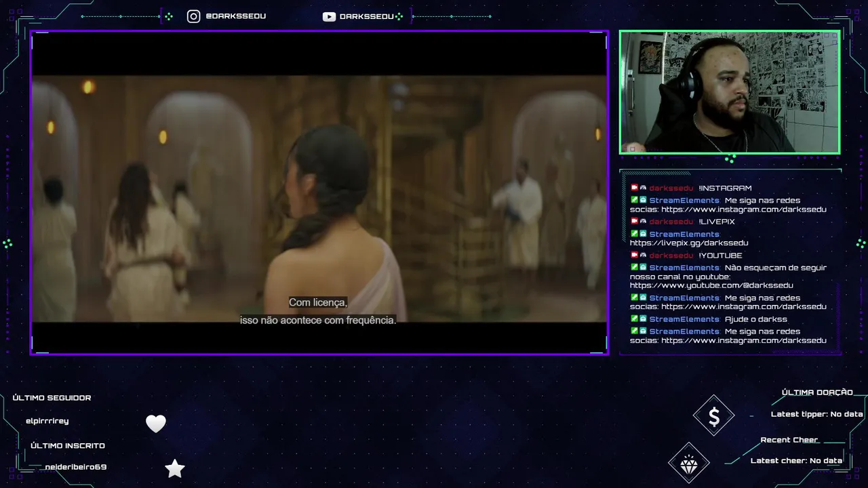Viewport: 868px width, 488px height.
Task: Click StreamElements name beside 'Ajude o darkss'
Action: tap(684, 319)
